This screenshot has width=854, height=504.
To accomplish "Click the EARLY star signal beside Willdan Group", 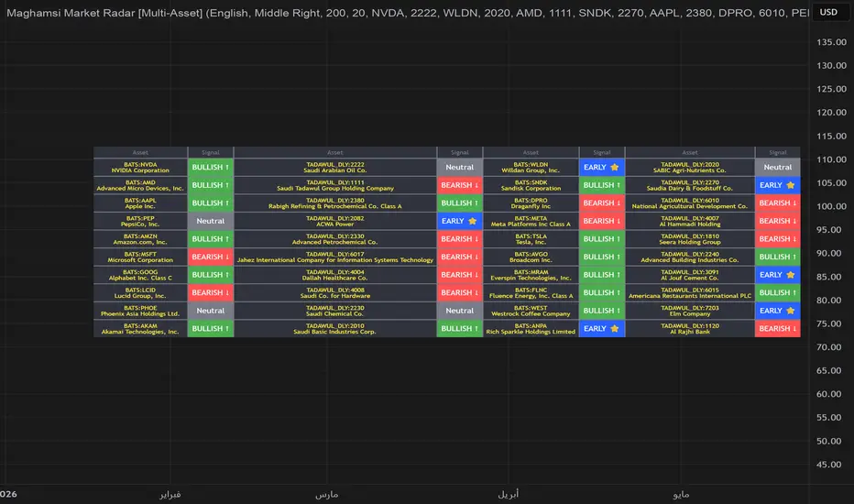I will (x=602, y=168).
